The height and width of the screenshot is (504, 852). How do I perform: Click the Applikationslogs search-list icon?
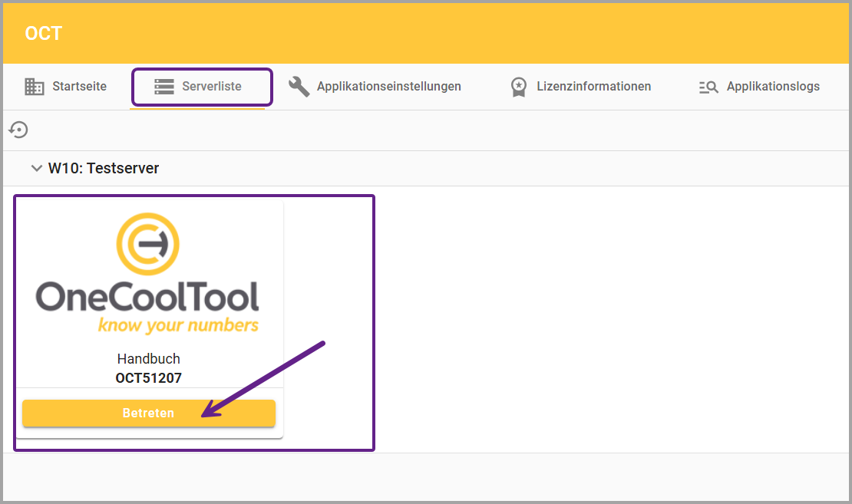coord(708,87)
